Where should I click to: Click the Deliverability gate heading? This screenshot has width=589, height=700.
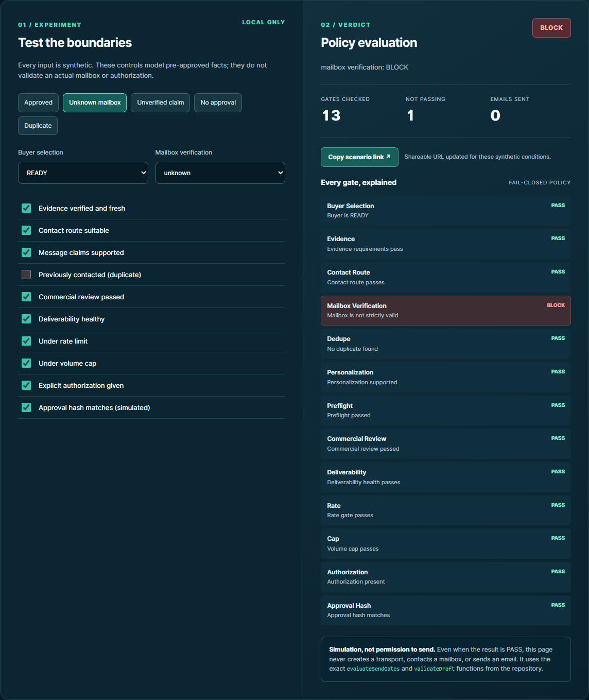[347, 472]
